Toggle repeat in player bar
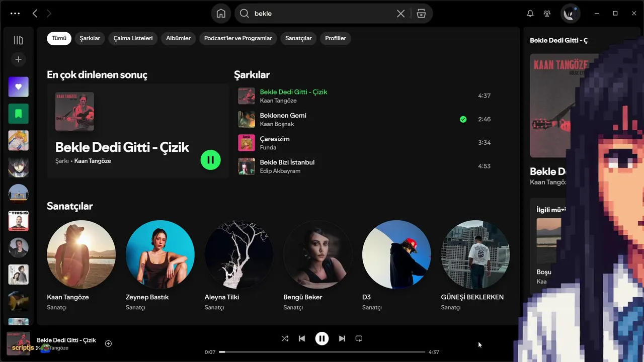644x362 pixels. tap(359, 339)
